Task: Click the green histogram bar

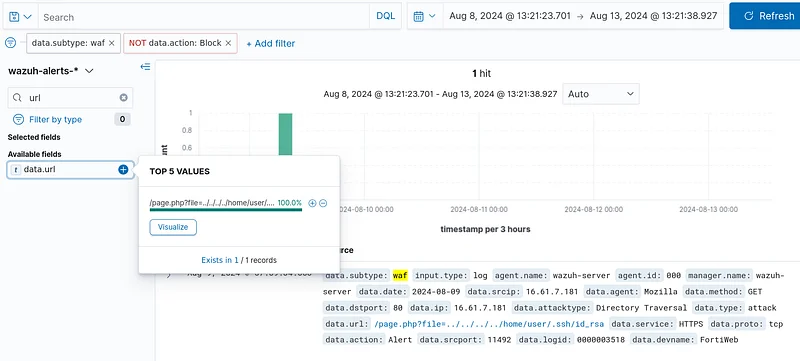Action: [x=285, y=135]
